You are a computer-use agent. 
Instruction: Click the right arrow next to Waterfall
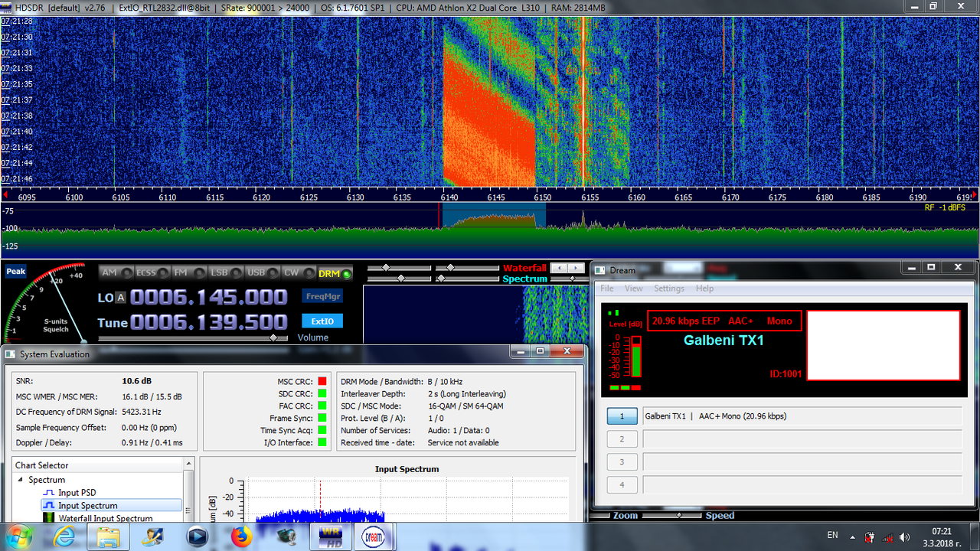(576, 268)
